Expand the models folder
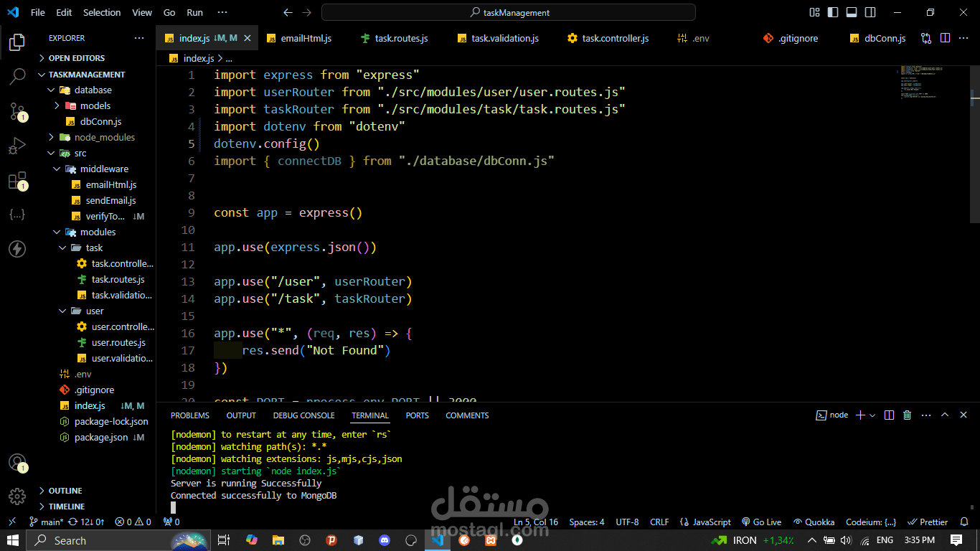Image resolution: width=980 pixels, height=551 pixels. (x=95, y=105)
